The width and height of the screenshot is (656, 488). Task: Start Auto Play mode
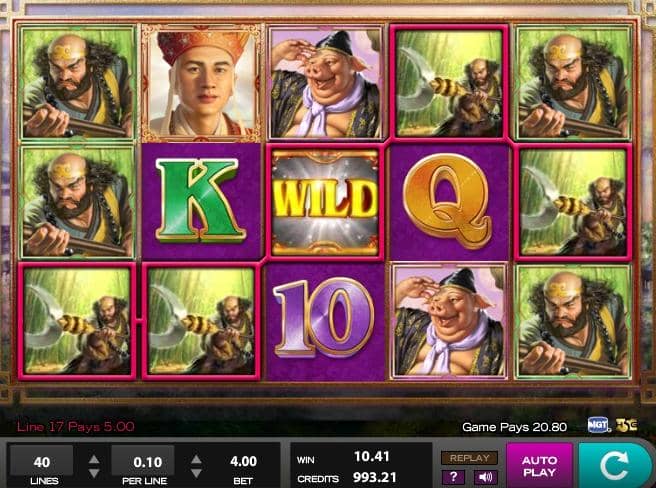(x=539, y=466)
